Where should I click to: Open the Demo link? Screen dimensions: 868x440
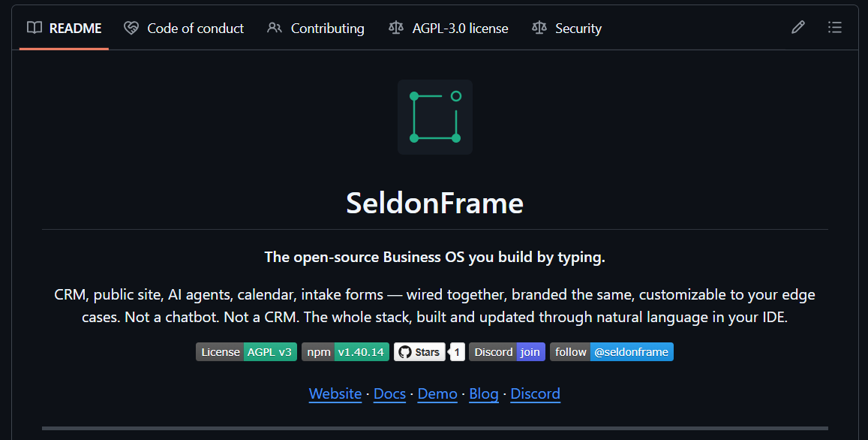(437, 393)
